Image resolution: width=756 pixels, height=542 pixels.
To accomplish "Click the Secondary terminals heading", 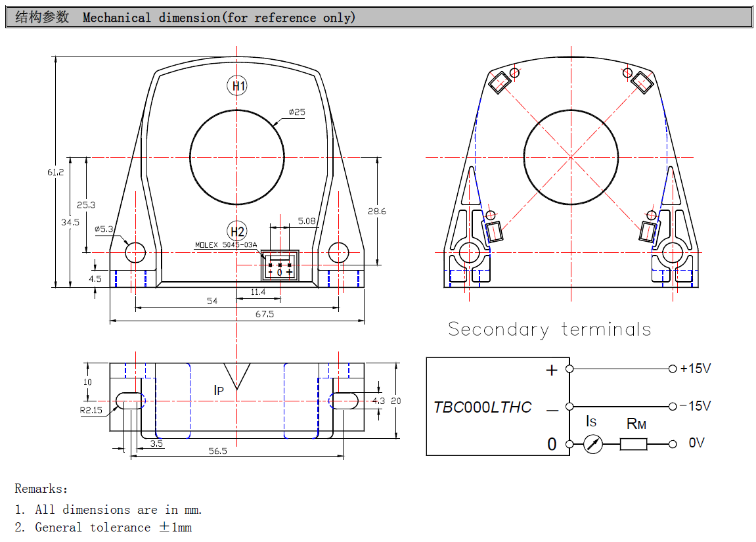I will pyautogui.click(x=549, y=329).
